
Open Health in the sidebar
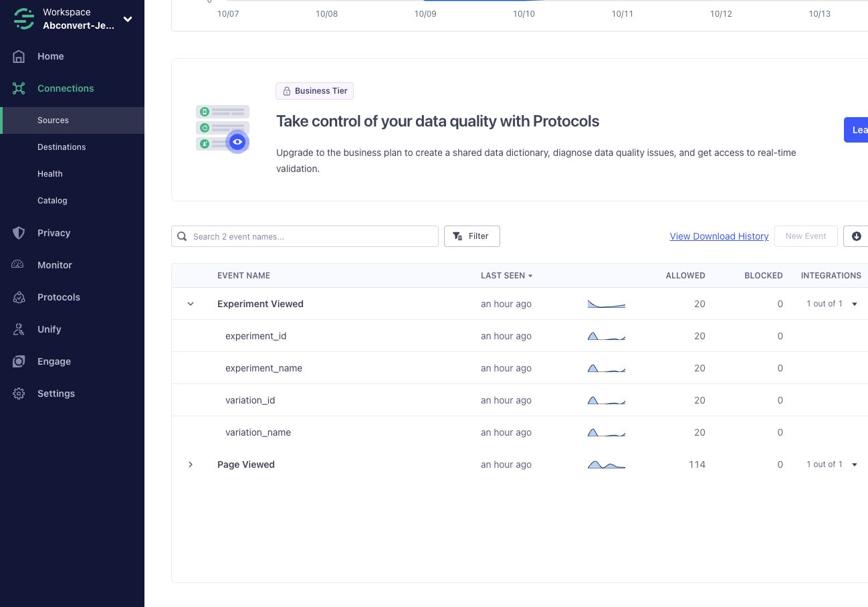point(72,174)
